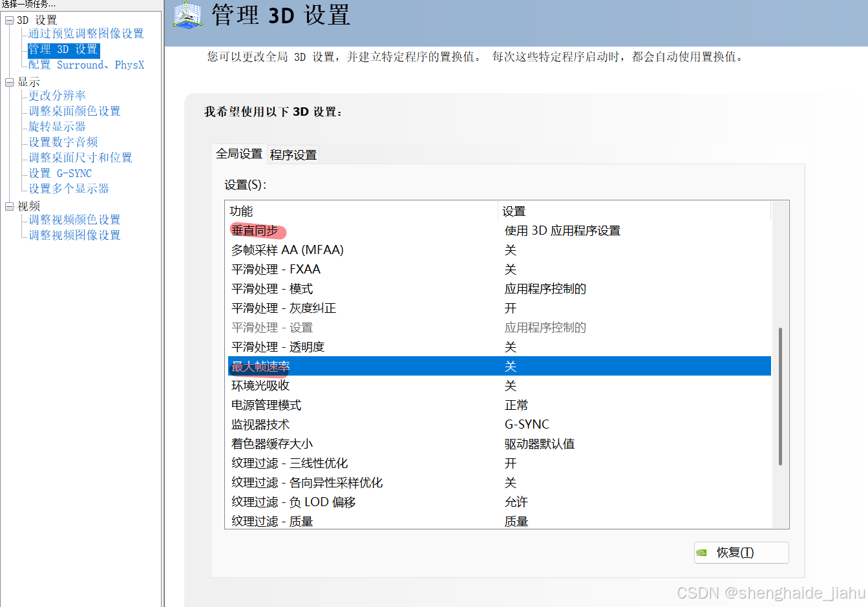Open 配置 Surround、PhysX page
Viewport: 868px width, 607px height.
pyautogui.click(x=86, y=65)
